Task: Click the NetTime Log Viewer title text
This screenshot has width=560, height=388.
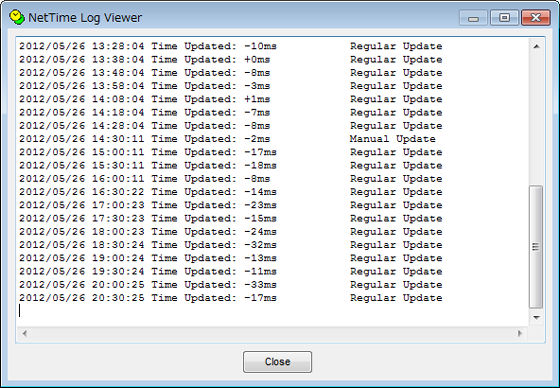Action: 85,18
